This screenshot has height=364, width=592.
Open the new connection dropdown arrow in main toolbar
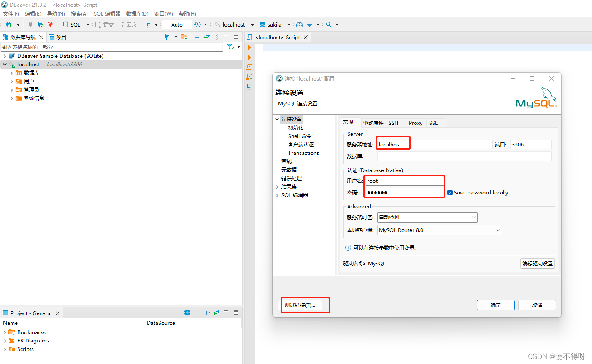point(18,24)
